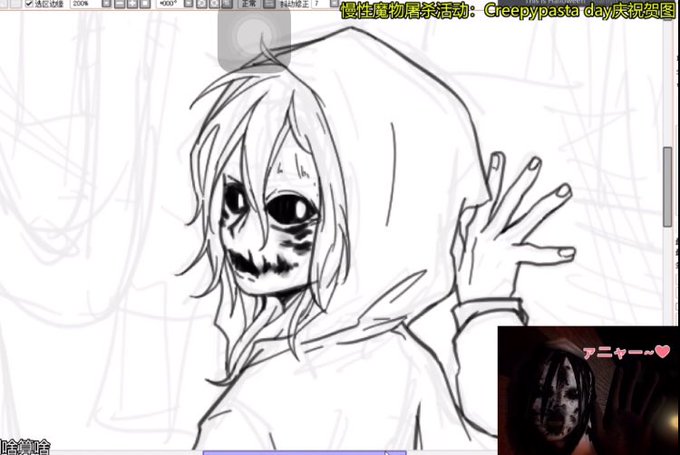Click the 200% zoom level field
This screenshot has height=455, width=680.
click(85, 3)
